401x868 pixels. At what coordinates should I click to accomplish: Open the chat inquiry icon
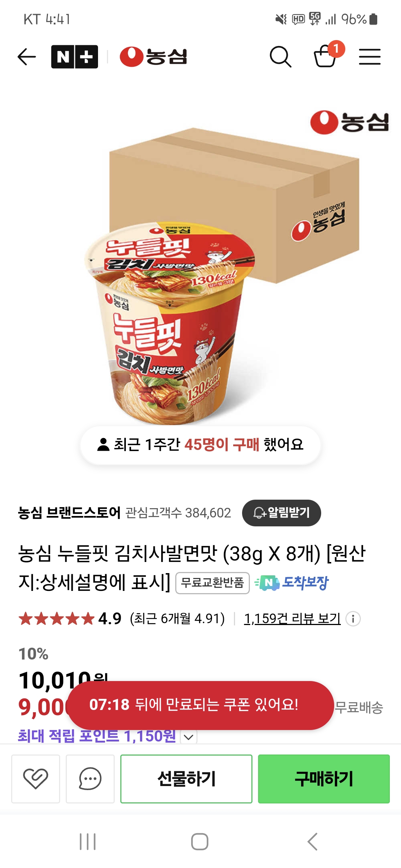pyautogui.click(x=90, y=779)
